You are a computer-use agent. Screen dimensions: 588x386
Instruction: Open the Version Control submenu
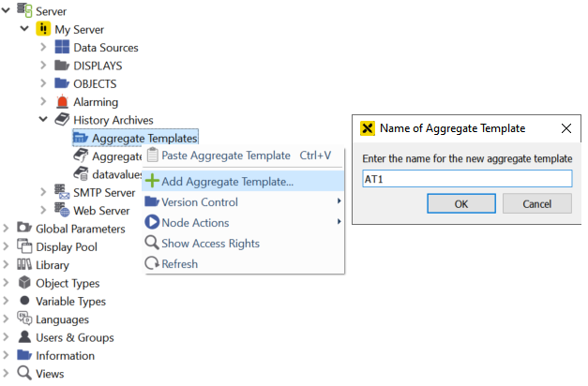point(243,202)
